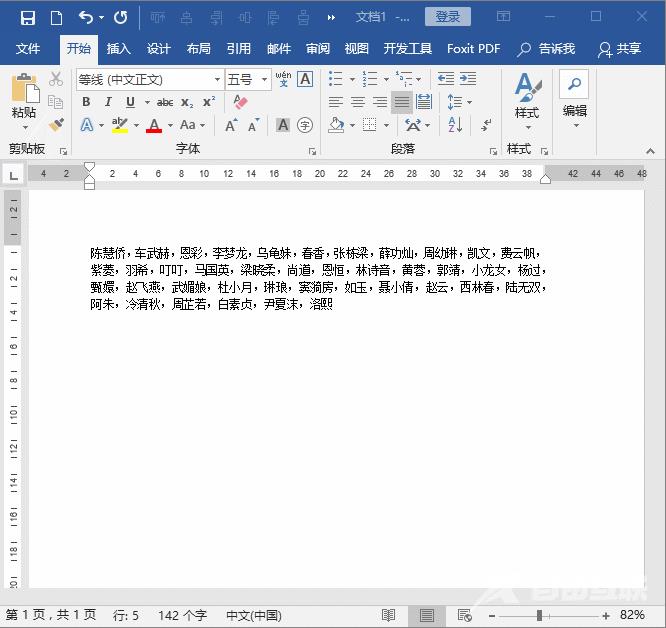Viewport: 666px width, 628px height.
Task: Toggle superscript formatting
Action: pos(209,102)
